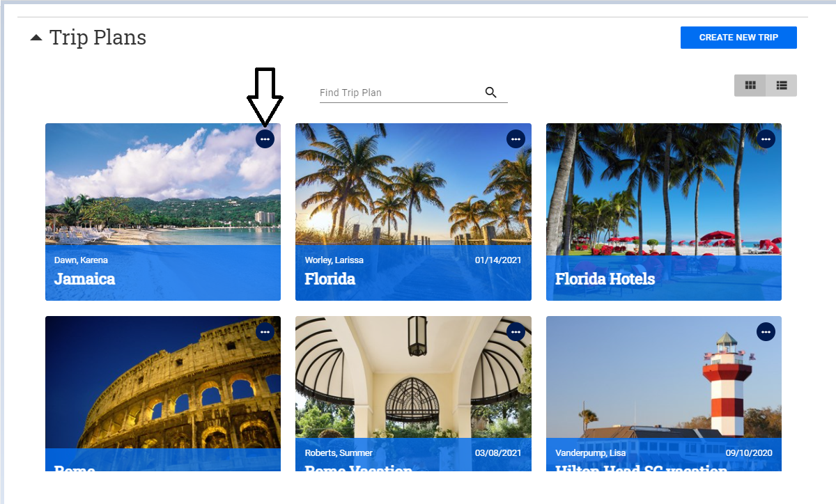
Task: Open the Florida card three-dot menu
Action: click(x=516, y=139)
